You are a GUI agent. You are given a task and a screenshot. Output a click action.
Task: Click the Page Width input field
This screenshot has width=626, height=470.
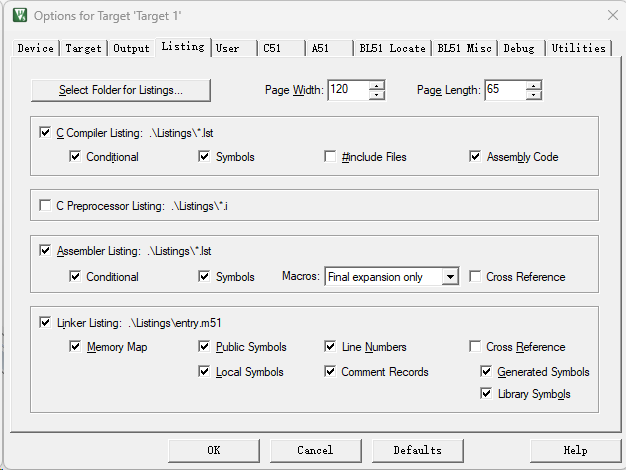click(x=347, y=90)
